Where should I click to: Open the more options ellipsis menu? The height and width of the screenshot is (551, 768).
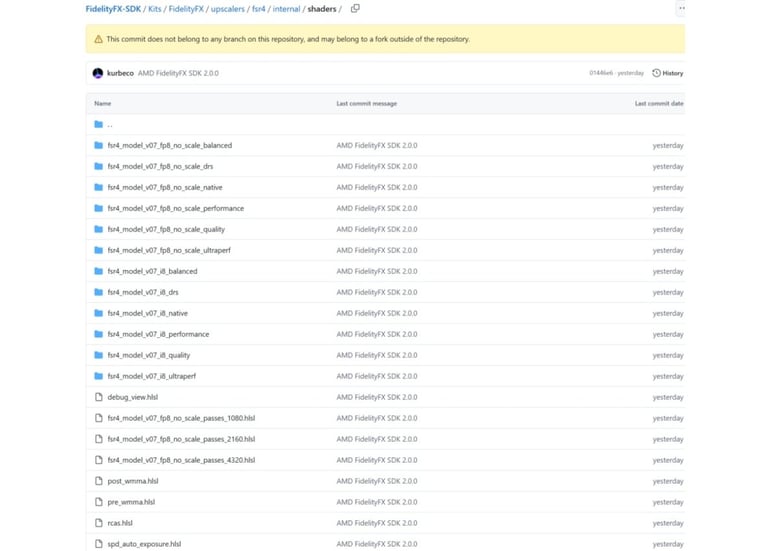(x=681, y=8)
